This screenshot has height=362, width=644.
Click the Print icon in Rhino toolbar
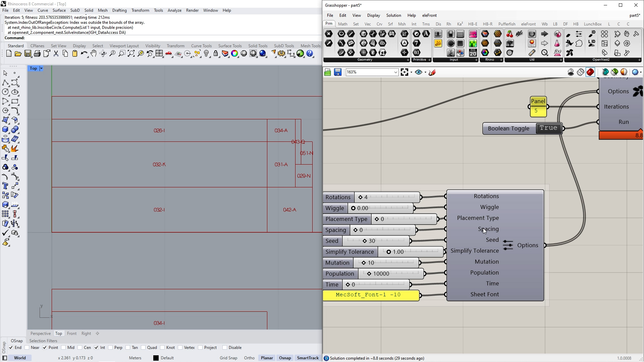click(x=37, y=54)
